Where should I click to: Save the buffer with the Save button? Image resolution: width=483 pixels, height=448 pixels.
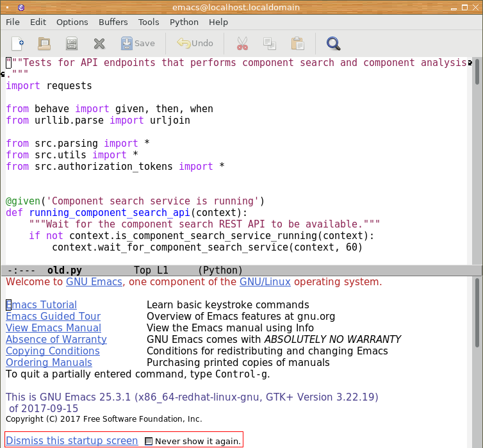click(138, 44)
